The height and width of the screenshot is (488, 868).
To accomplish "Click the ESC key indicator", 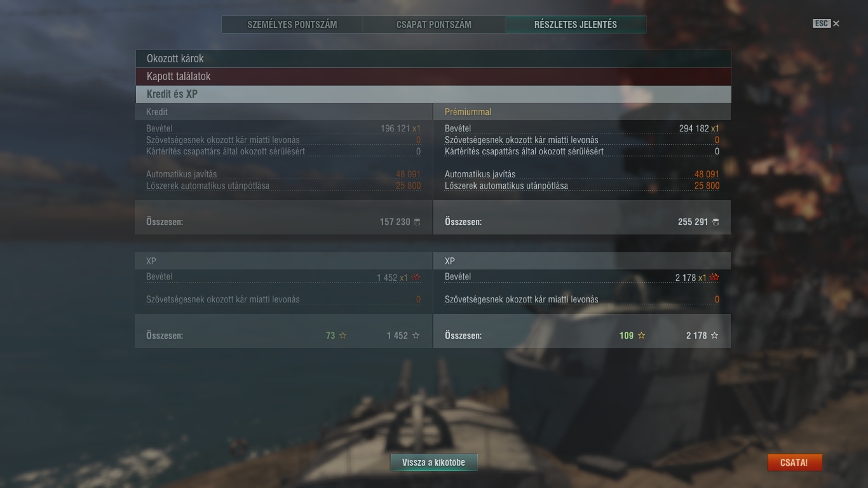I will coord(822,24).
